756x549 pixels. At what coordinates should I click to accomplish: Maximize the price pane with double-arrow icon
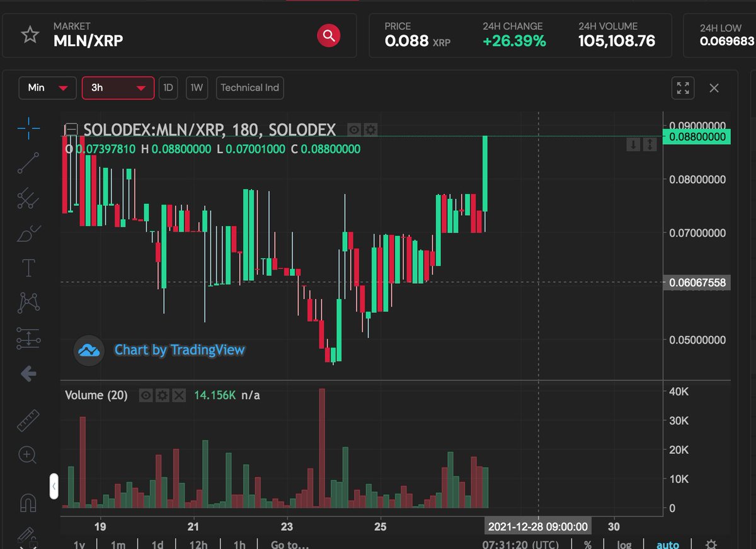click(650, 145)
